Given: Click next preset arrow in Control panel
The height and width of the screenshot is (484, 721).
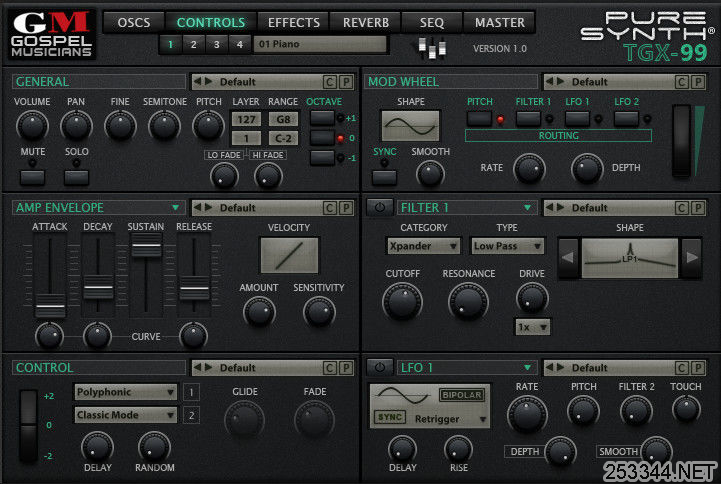Looking at the screenshot, I should [x=208, y=367].
